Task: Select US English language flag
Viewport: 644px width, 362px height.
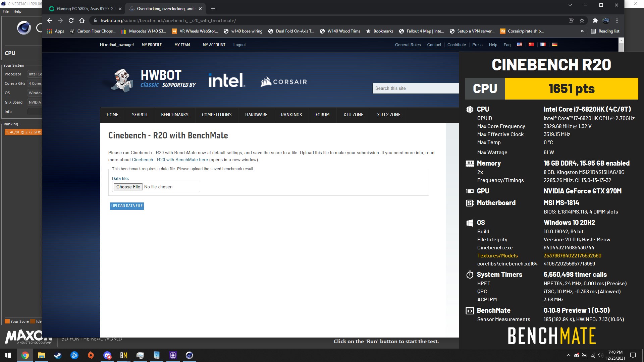Action: tap(520, 45)
